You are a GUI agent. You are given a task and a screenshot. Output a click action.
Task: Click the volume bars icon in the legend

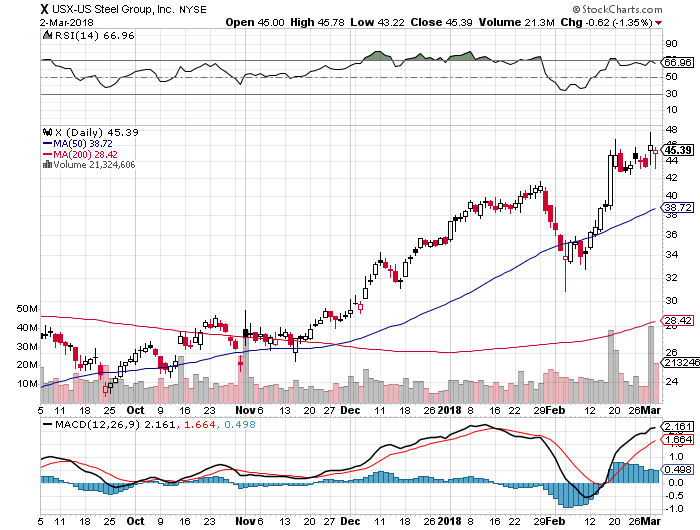47,165
